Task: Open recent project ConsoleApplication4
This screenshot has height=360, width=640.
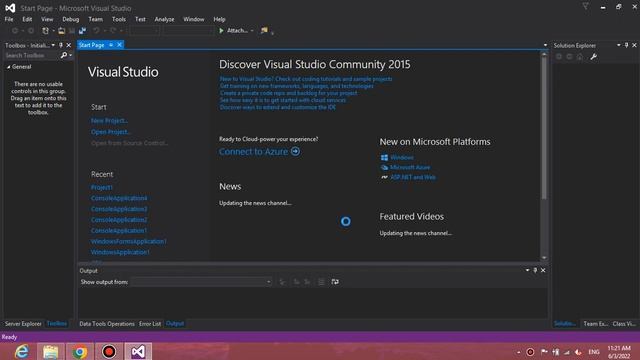Action: tap(119, 198)
